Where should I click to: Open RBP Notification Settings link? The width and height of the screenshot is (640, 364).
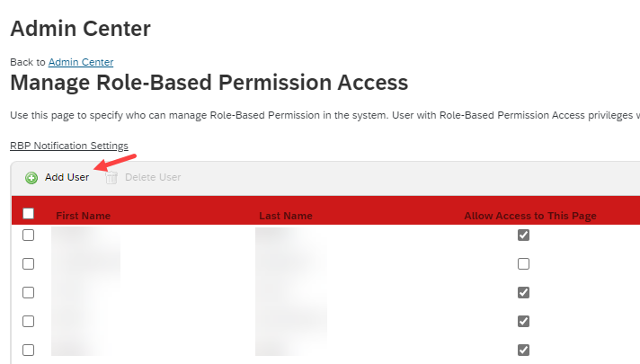(69, 146)
